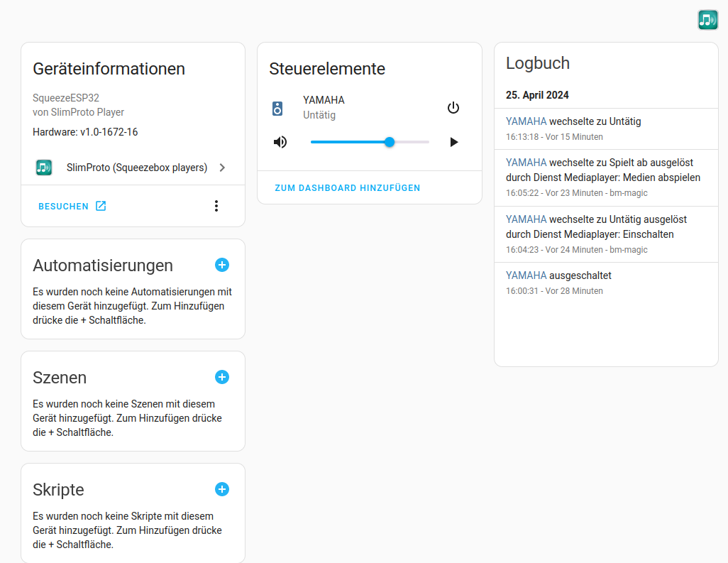Expand SlimProto integration chevron arrow

222,168
